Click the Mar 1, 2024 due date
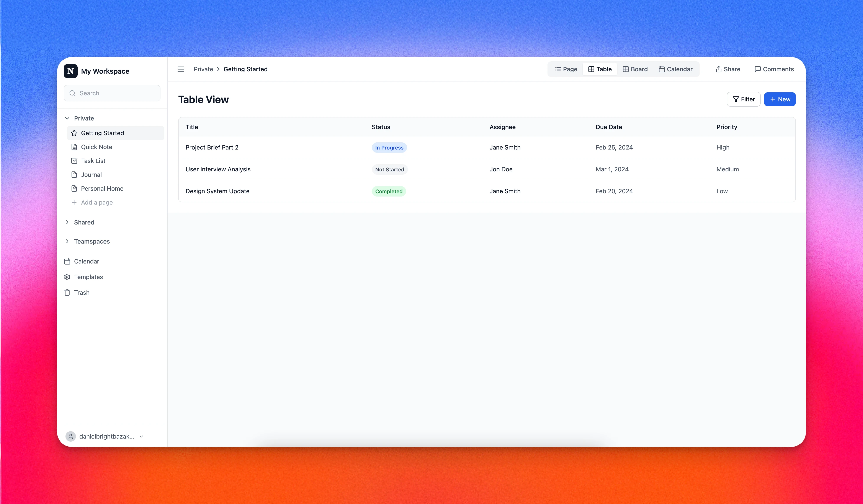The width and height of the screenshot is (863, 504). coord(612,169)
